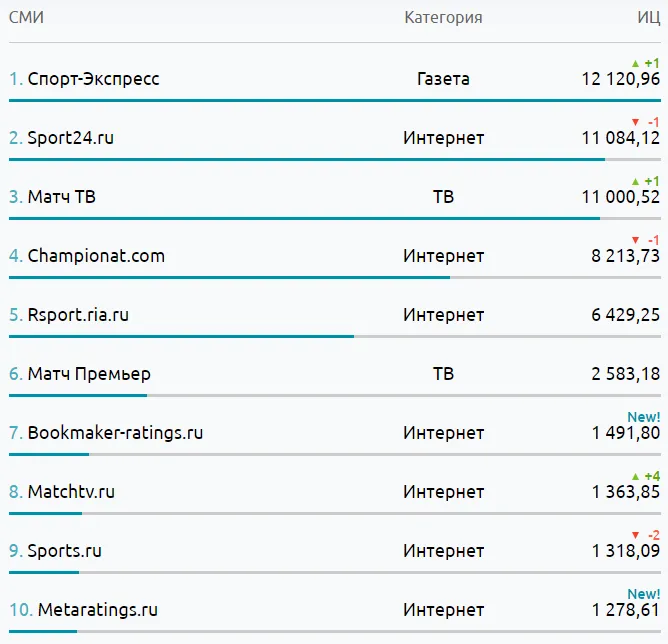The image size is (668, 644).
Task: Open the Спорт-Экспресс entry
Action: point(93,79)
